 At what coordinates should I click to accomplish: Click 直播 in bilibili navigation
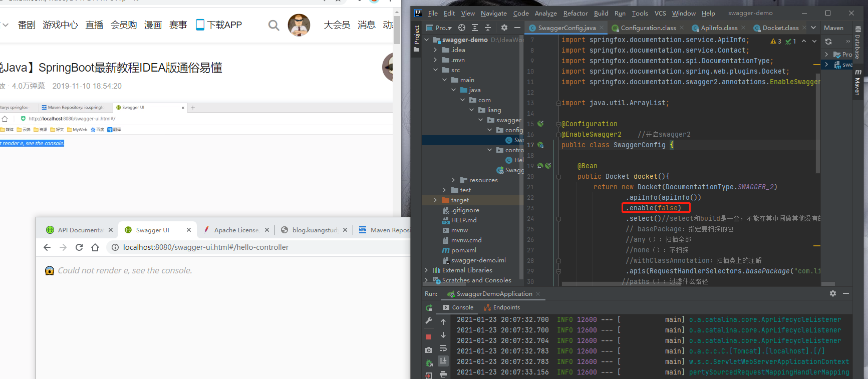[94, 25]
